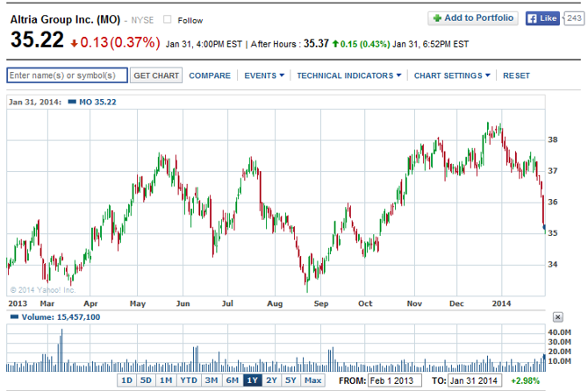Click the green up arrow after-hours icon

point(335,44)
